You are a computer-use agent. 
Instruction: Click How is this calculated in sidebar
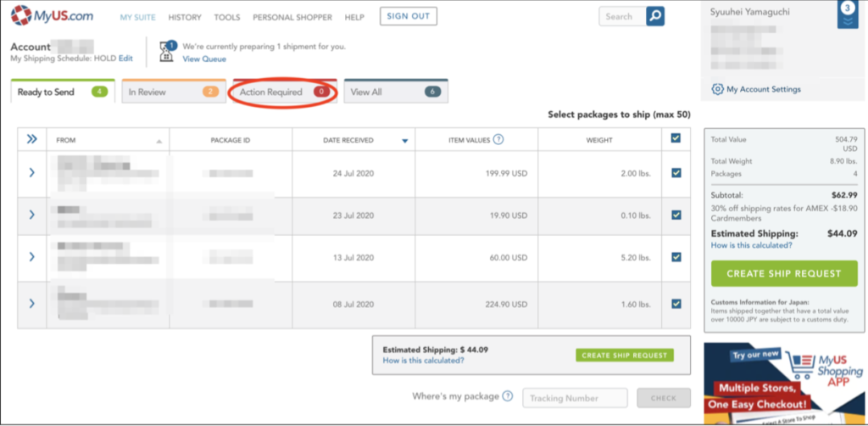(751, 245)
